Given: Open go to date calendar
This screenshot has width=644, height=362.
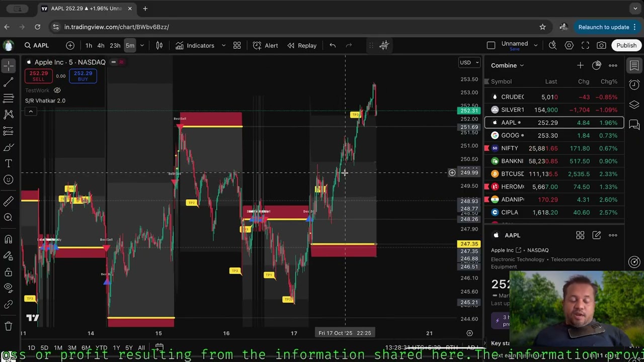Looking at the screenshot, I should tap(159, 347).
